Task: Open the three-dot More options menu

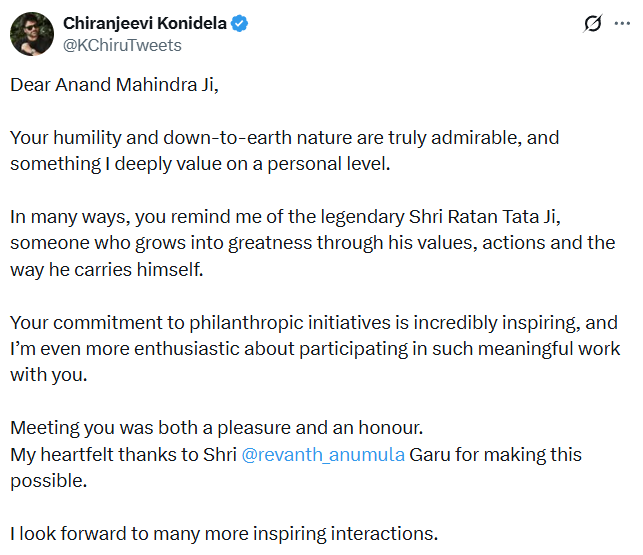Action: (622, 23)
